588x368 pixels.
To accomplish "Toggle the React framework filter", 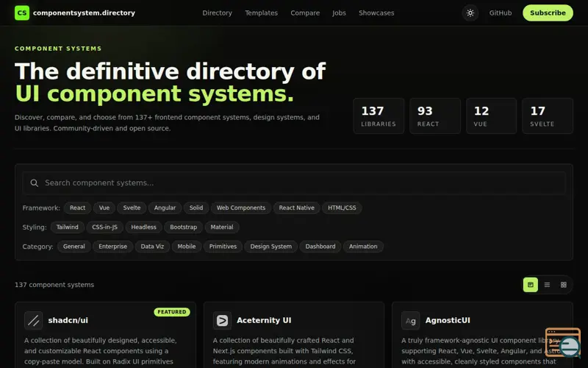I will (x=77, y=208).
